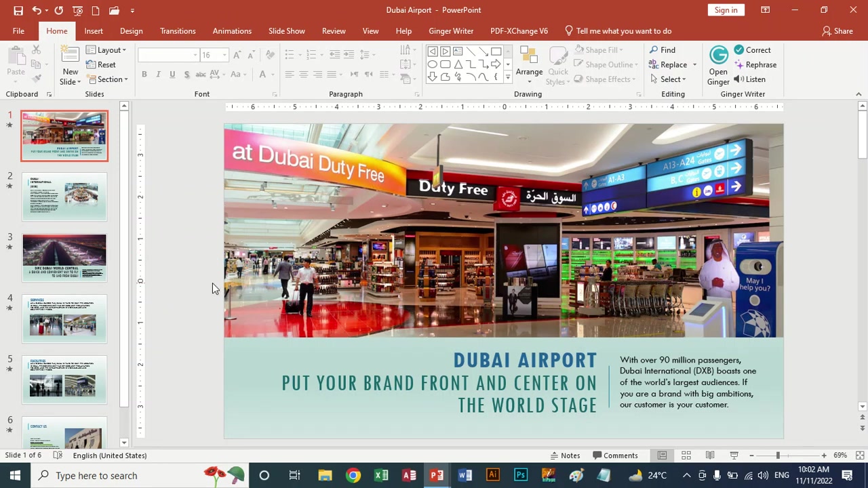Toggle the Listen feature in Ginger Writer
The height and width of the screenshot is (488, 868).
[x=750, y=79]
